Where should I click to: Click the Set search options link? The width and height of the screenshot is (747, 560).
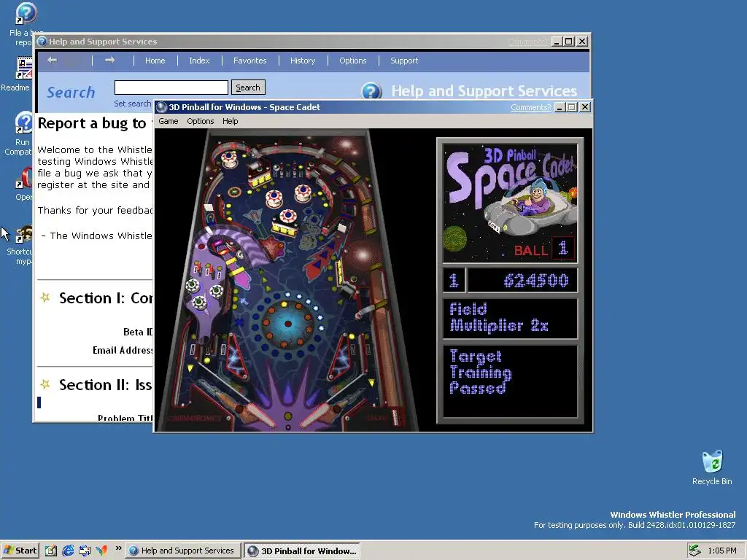tap(133, 104)
